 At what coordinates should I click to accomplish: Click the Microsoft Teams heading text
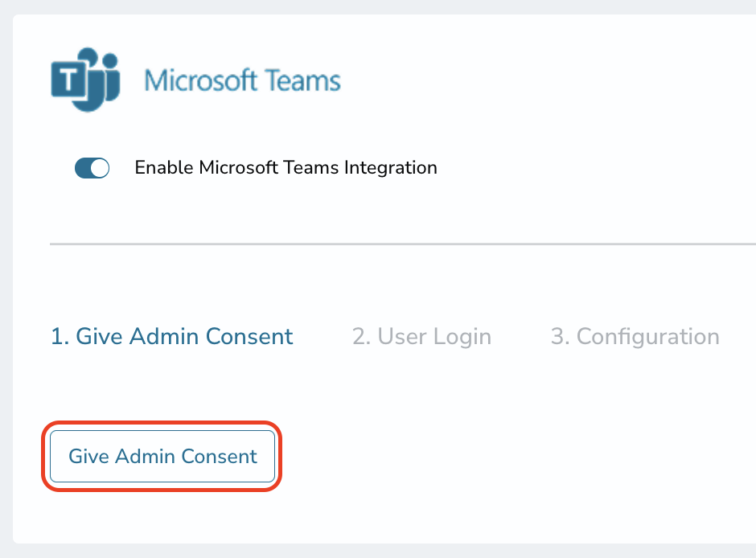tap(243, 80)
